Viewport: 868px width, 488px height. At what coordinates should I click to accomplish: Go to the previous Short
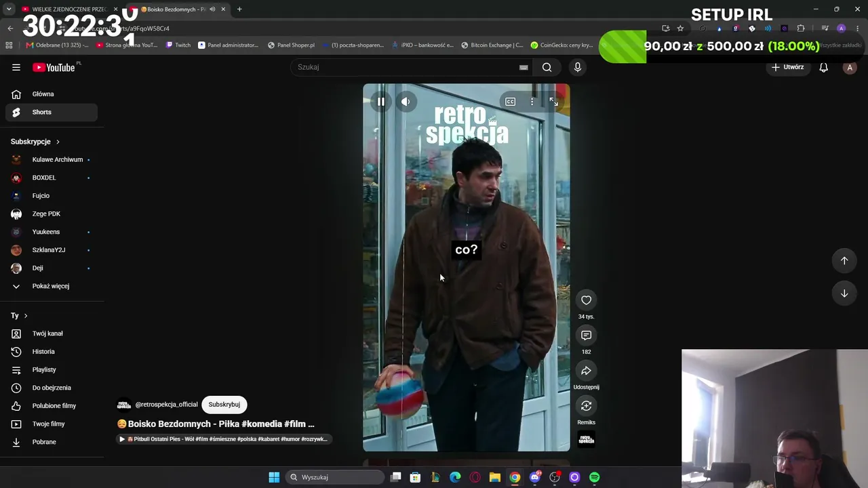point(844,261)
